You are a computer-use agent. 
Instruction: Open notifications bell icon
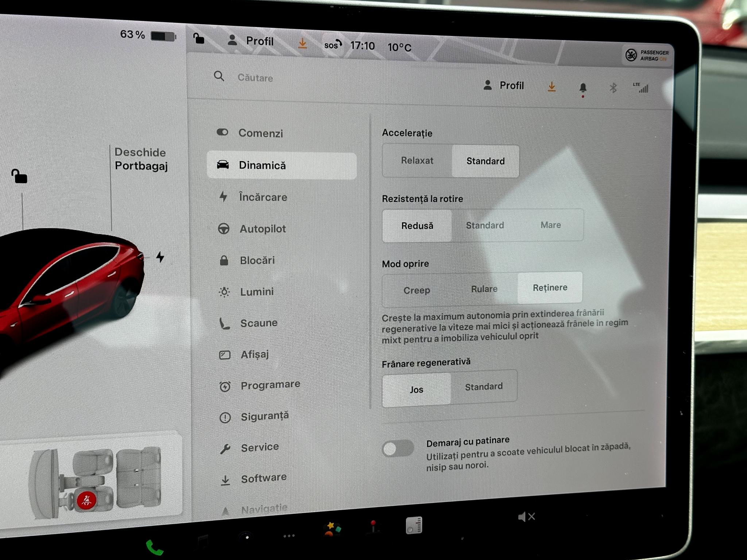click(x=583, y=88)
